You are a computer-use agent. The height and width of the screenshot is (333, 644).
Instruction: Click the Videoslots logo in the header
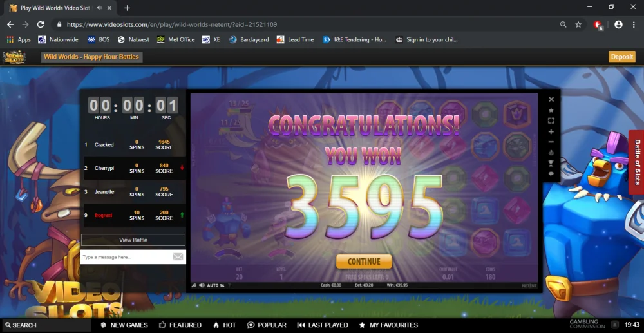click(14, 57)
